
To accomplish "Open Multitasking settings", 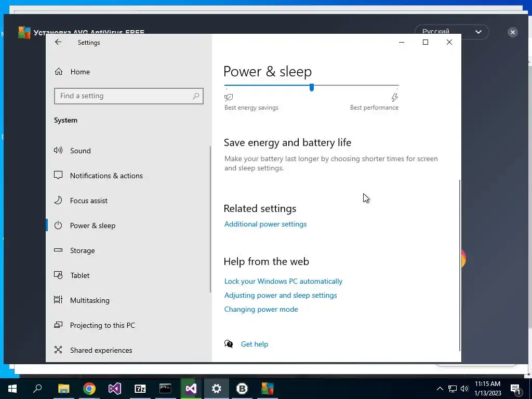I will pos(89,300).
